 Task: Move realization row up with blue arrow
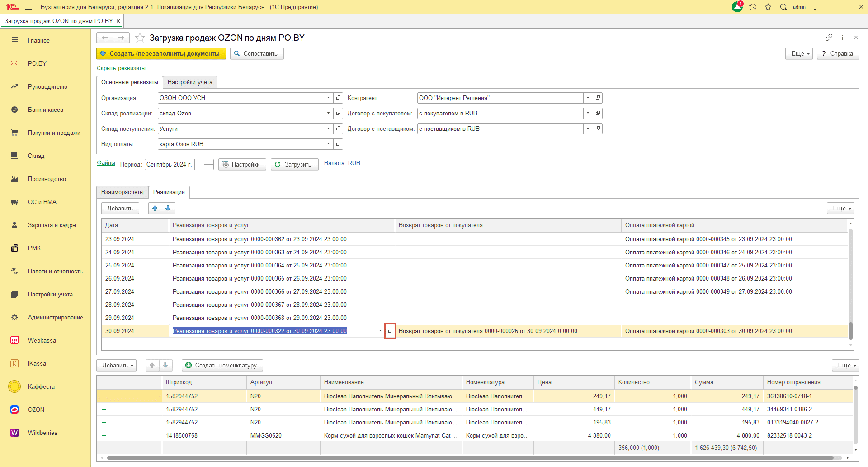click(x=155, y=208)
